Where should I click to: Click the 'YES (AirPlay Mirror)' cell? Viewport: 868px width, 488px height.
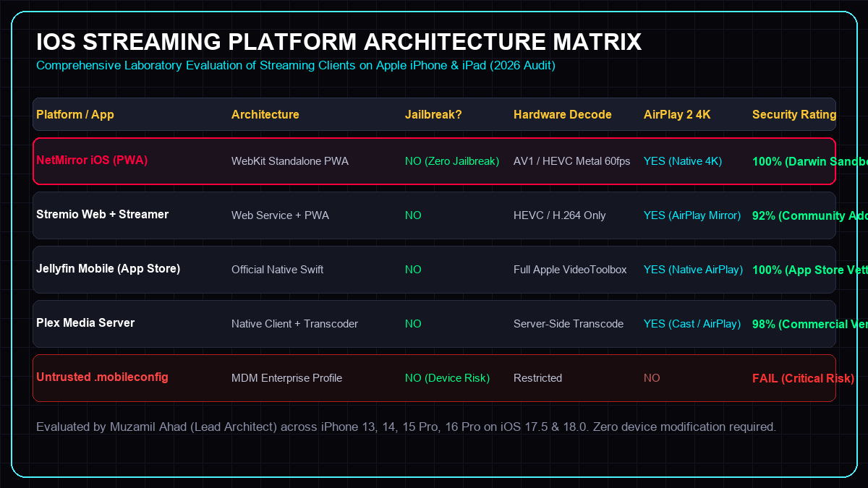coord(692,215)
